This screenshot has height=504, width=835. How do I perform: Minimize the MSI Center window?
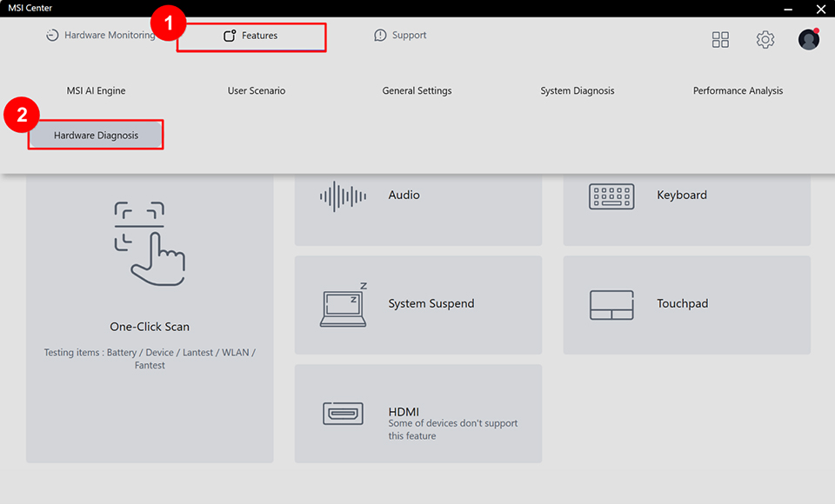(x=788, y=9)
